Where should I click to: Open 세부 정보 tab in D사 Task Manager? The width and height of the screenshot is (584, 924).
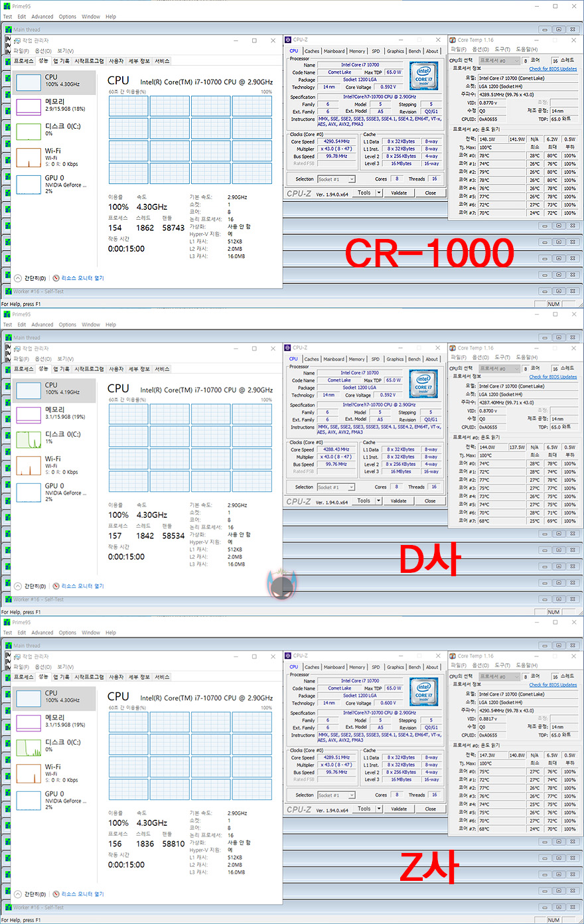point(139,369)
